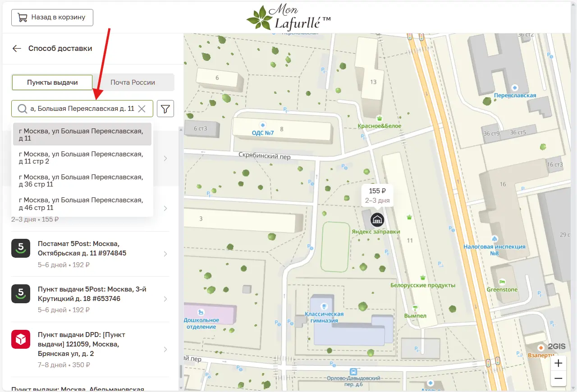Click the cart icon in the back-to-cart button

tap(22, 18)
